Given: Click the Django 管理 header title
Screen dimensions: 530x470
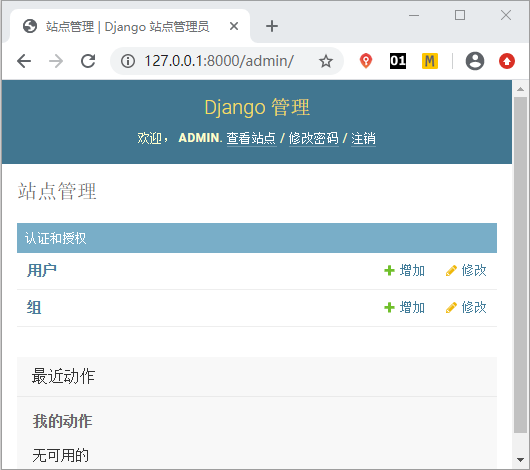Looking at the screenshot, I should [x=257, y=108].
